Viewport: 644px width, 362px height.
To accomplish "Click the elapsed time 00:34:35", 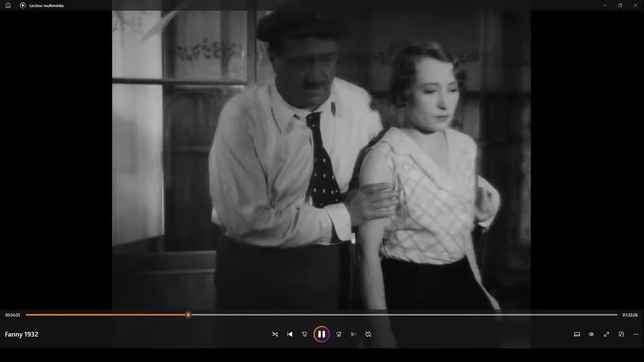I will coord(13,315).
